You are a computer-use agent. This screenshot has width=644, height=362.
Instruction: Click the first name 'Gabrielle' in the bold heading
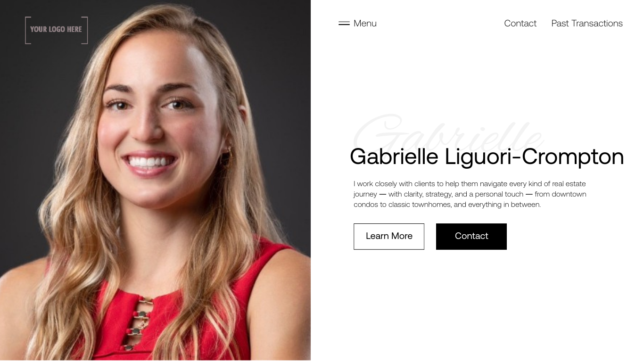pyautogui.click(x=394, y=156)
